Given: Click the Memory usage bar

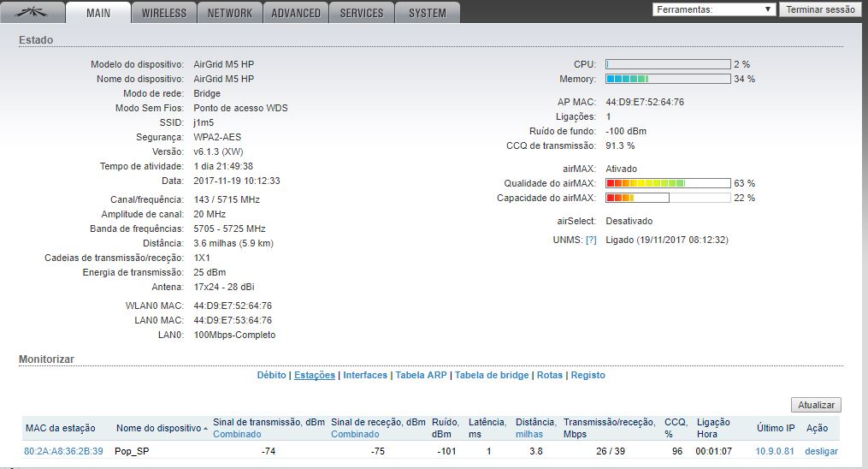Looking at the screenshot, I should pyautogui.click(x=668, y=79).
